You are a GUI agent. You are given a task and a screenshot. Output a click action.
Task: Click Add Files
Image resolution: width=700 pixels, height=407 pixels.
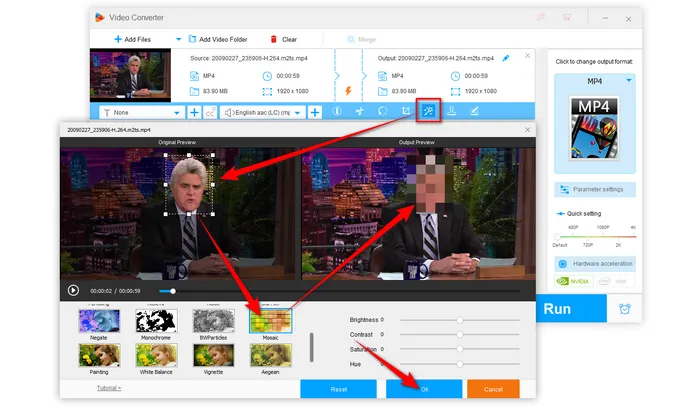pyautogui.click(x=133, y=39)
